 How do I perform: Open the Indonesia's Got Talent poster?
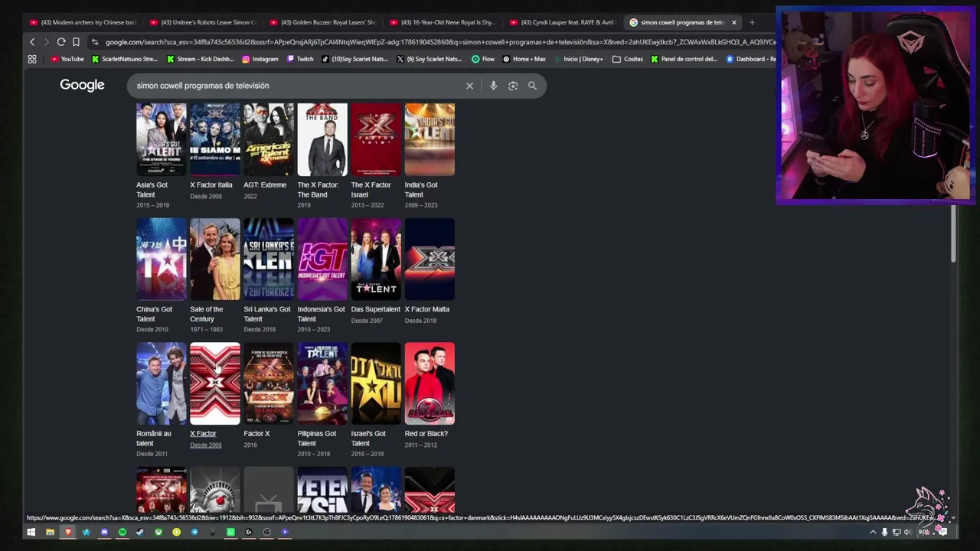[322, 259]
